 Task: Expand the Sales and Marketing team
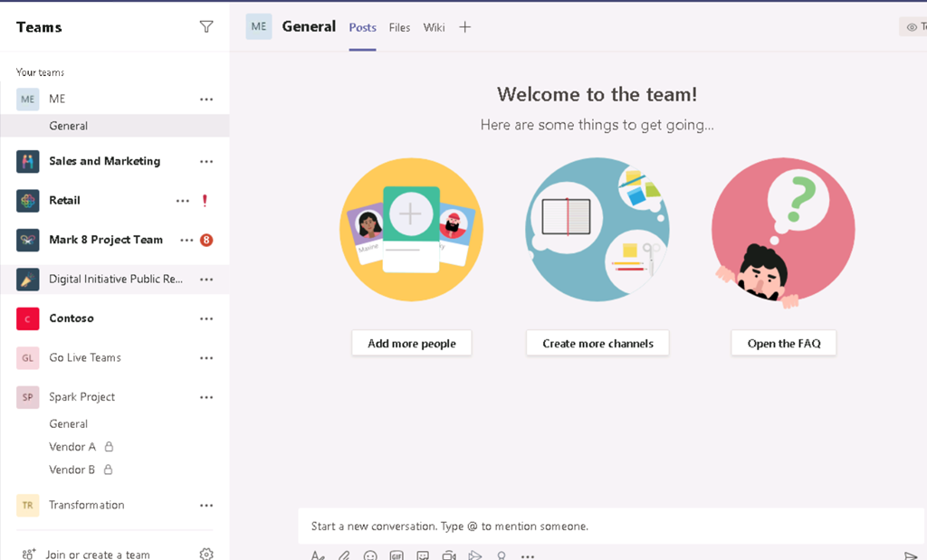[105, 161]
